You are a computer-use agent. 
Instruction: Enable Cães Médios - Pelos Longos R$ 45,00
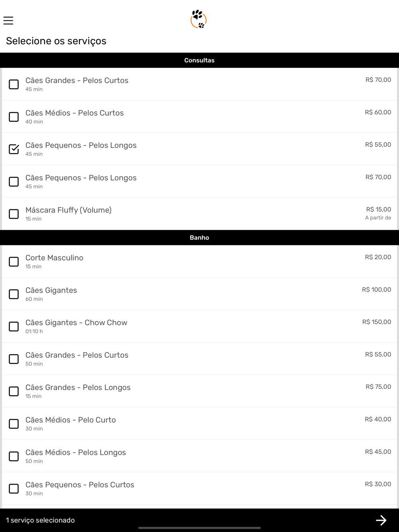[x=14, y=456]
